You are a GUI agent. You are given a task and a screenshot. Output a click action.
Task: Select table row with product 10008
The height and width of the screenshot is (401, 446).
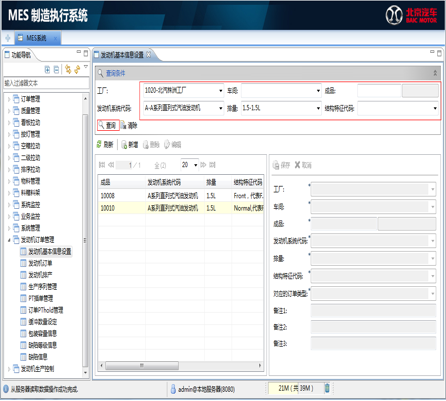(181, 196)
